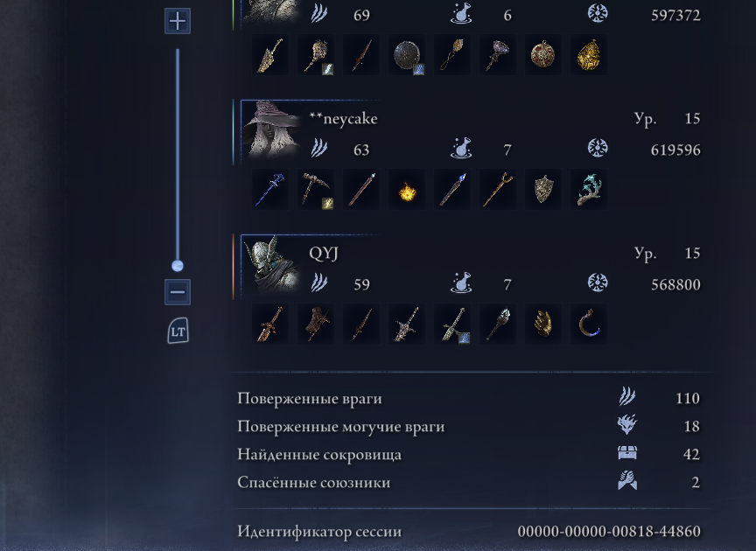
Task: Select the golden teardrop item in top row
Action: [589, 54]
